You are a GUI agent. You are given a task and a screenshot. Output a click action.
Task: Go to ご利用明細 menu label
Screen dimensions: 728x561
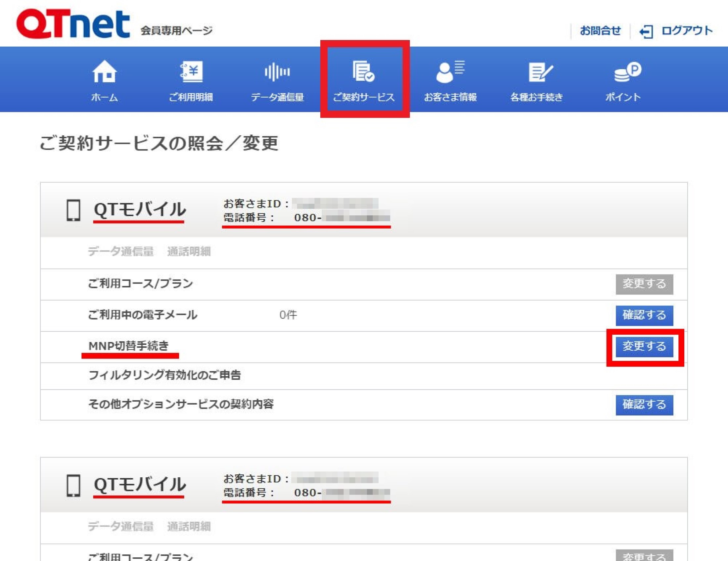(191, 97)
